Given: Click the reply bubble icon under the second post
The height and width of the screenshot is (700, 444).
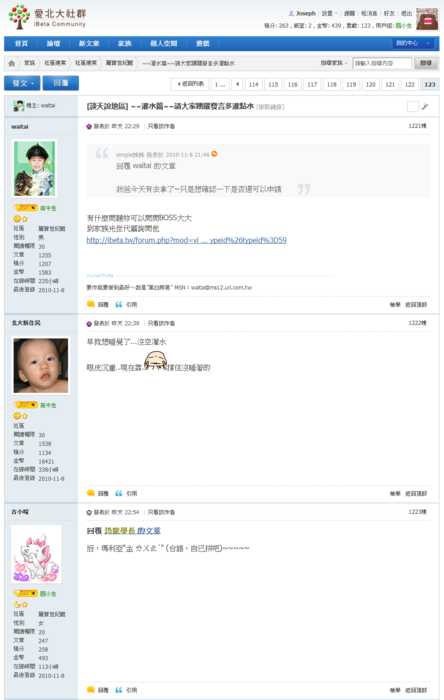Looking at the screenshot, I should click(x=91, y=493).
